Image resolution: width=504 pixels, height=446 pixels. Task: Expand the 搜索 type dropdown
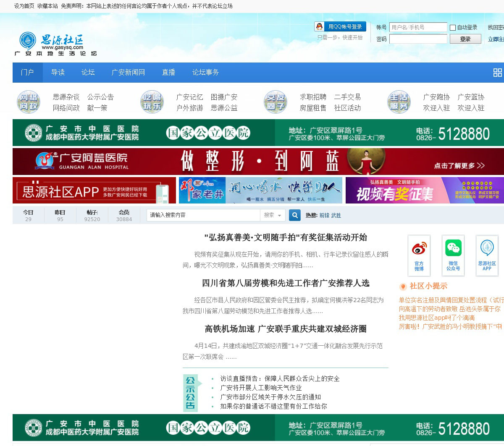[273, 215]
